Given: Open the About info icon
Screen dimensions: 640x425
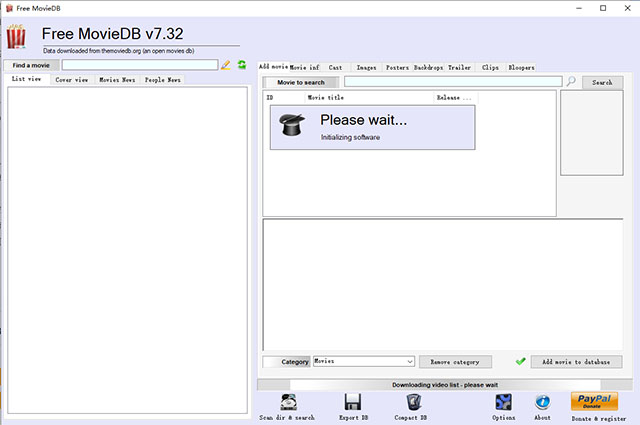Looking at the screenshot, I should 542,402.
